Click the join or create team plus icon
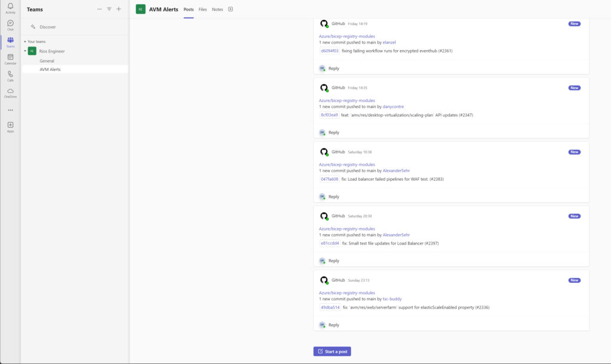 point(119,9)
